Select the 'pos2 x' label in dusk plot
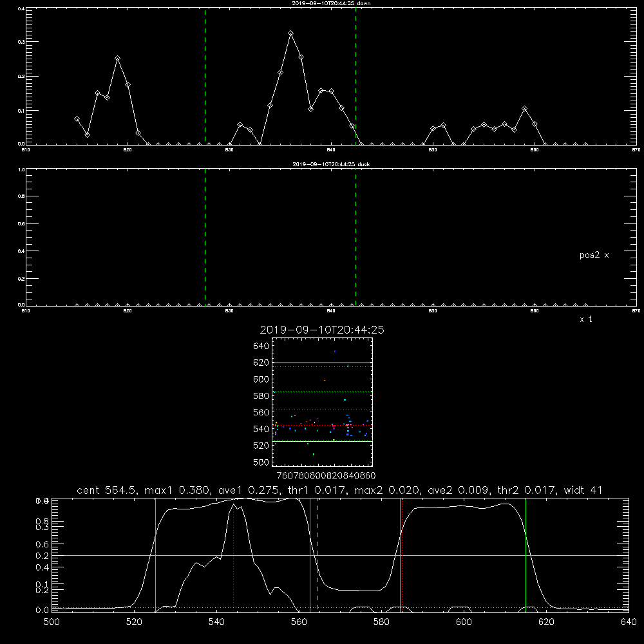 click(594, 255)
